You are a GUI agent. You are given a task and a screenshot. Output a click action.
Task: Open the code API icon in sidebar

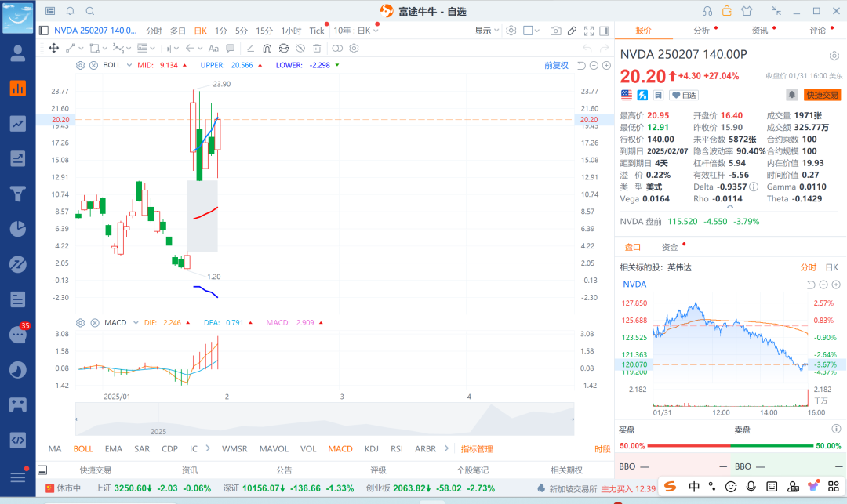18,440
